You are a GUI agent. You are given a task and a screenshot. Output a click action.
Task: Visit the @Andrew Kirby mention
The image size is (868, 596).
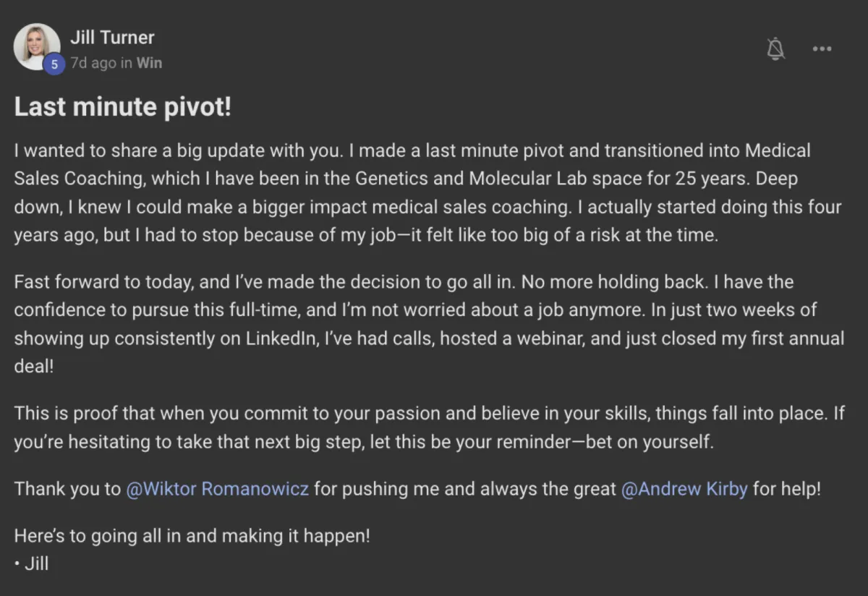point(684,489)
